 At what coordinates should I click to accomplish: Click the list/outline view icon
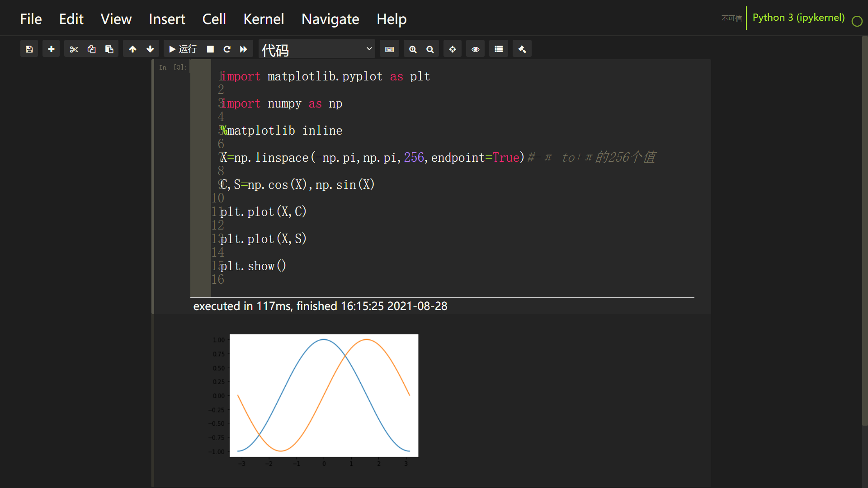click(498, 49)
